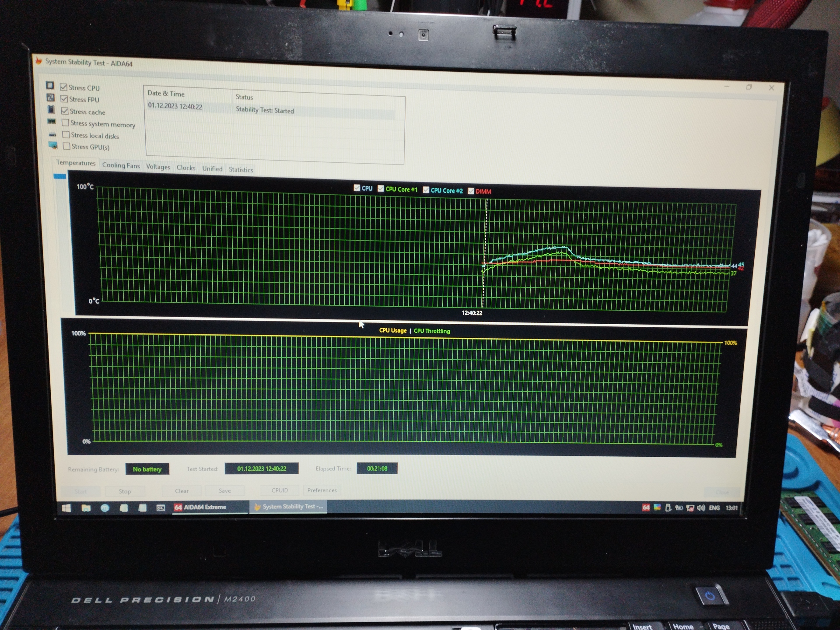
Task: Click the RAM module icon beside Stress system memory
Action: [52, 121]
